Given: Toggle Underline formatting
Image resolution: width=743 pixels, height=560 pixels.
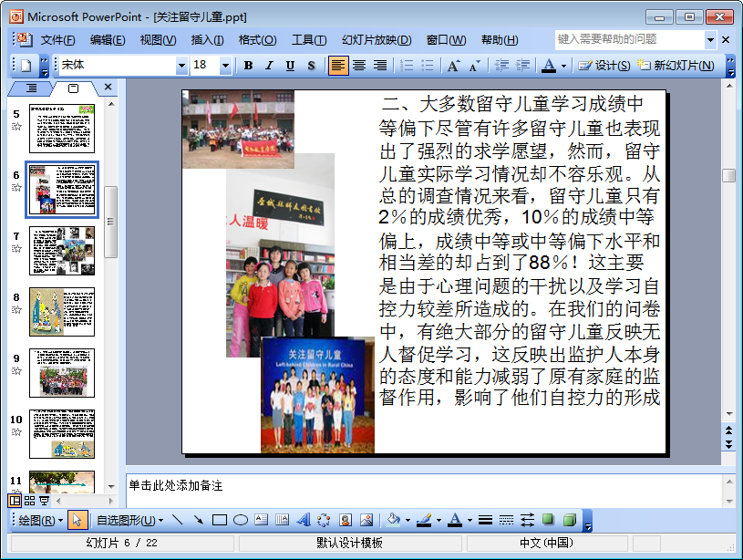Looking at the screenshot, I should click(x=290, y=66).
